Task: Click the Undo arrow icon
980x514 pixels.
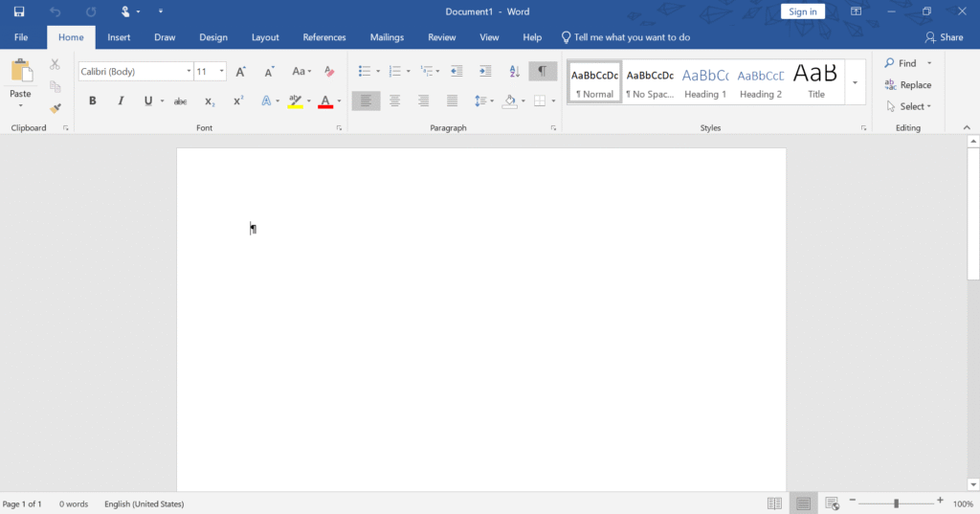Action: click(x=55, y=11)
